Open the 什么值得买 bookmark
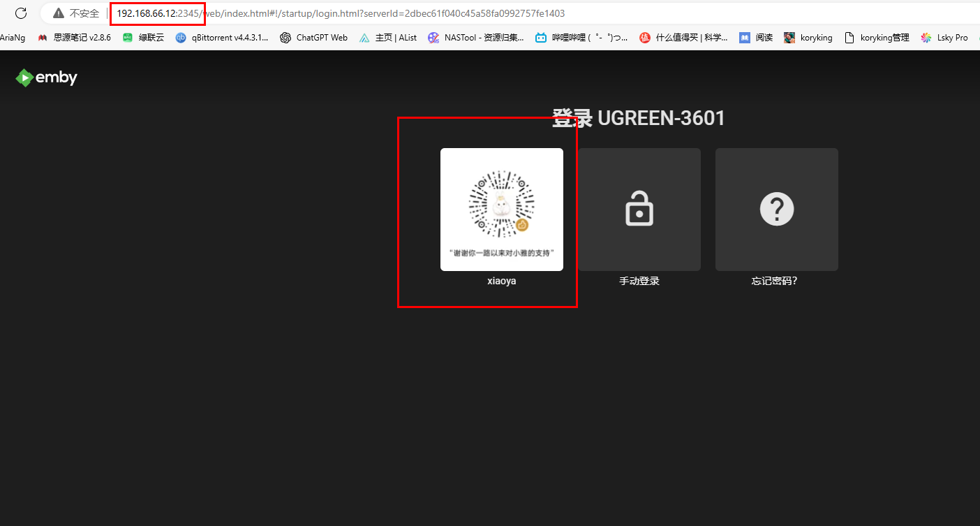The image size is (980, 526). coord(683,38)
